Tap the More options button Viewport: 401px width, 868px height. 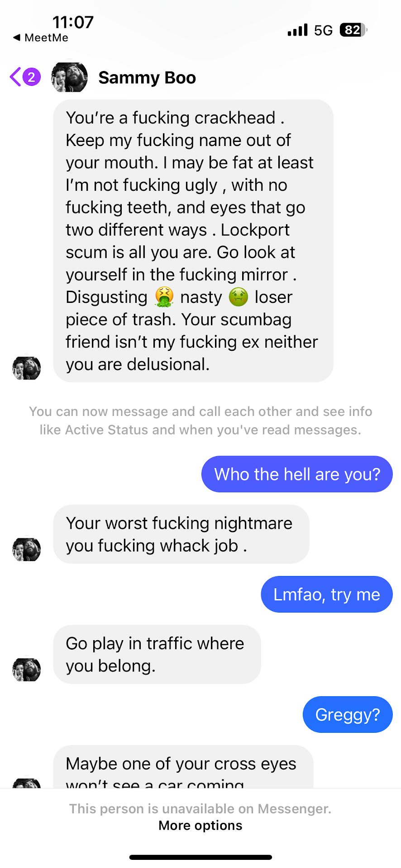click(x=200, y=826)
